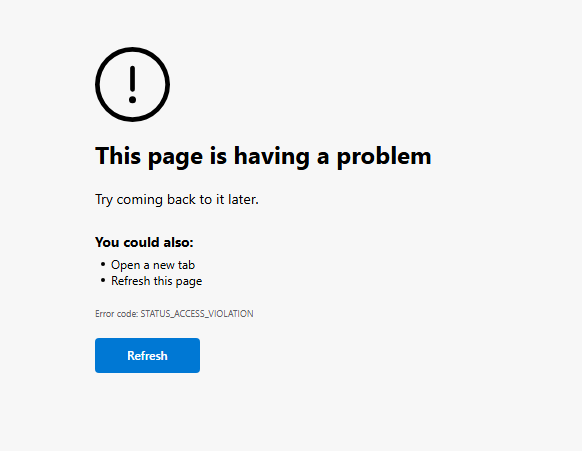Click the blue Refresh button
Image resolution: width=582 pixels, height=451 pixels.
(147, 355)
